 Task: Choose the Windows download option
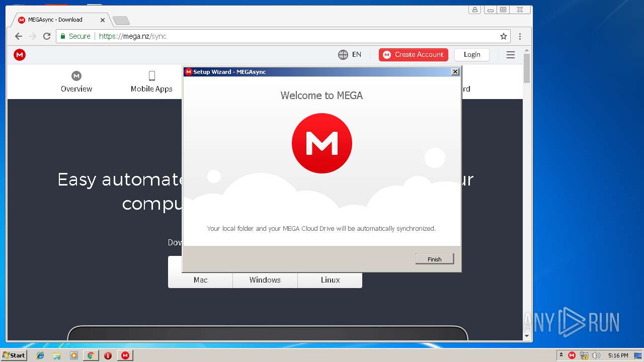(x=265, y=280)
